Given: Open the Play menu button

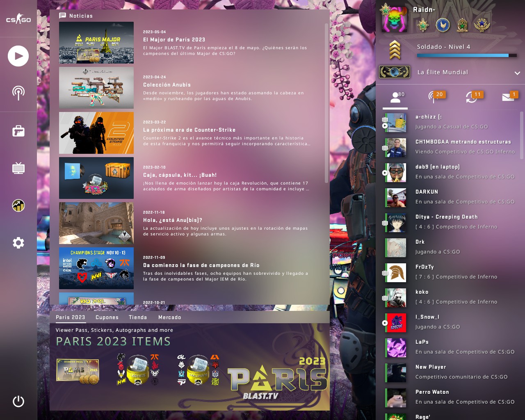Looking at the screenshot, I should point(18,56).
